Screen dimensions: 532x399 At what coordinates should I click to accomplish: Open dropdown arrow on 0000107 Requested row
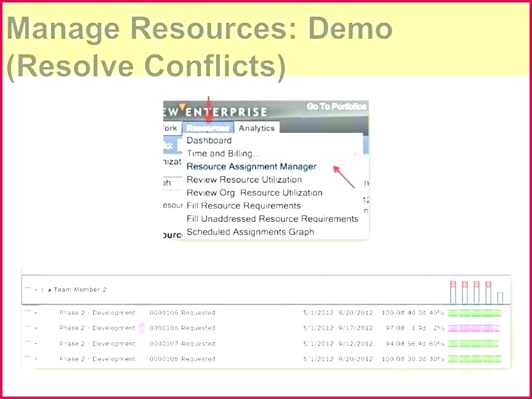pos(36,344)
